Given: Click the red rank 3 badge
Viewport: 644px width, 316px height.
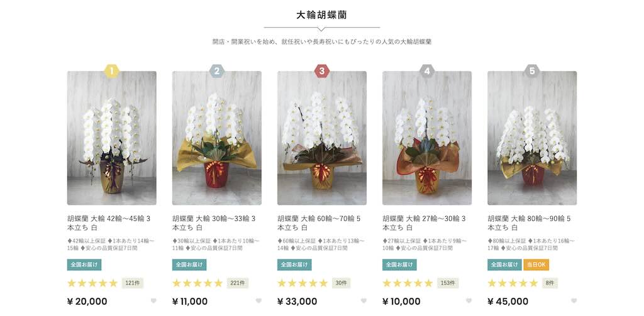Looking at the screenshot, I should tap(322, 72).
